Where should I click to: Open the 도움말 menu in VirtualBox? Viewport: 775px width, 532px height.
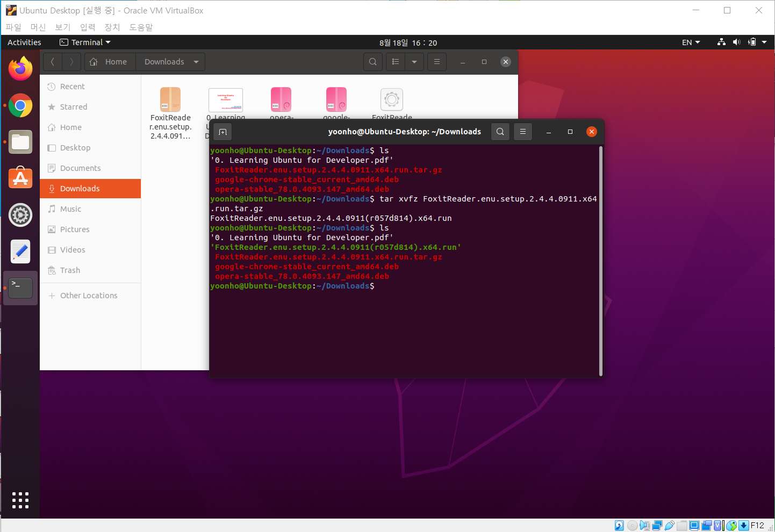[141, 27]
